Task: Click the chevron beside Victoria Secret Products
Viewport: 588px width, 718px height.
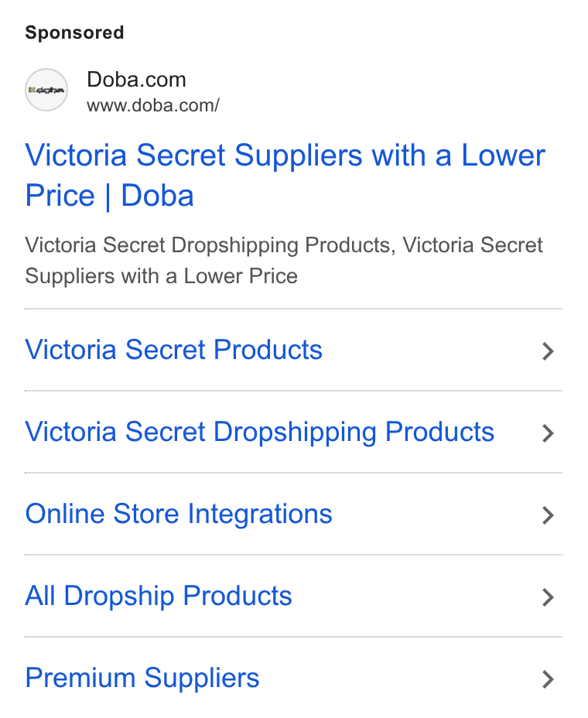Action: [548, 351]
